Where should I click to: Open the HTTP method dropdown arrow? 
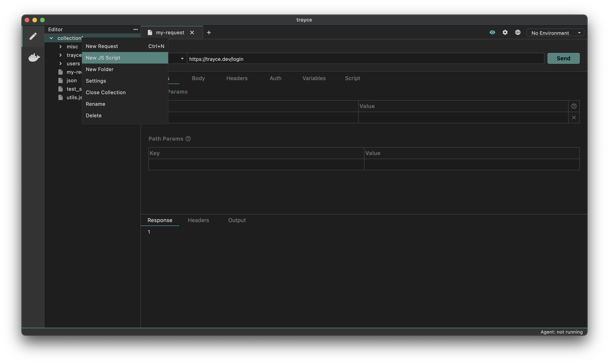click(182, 59)
